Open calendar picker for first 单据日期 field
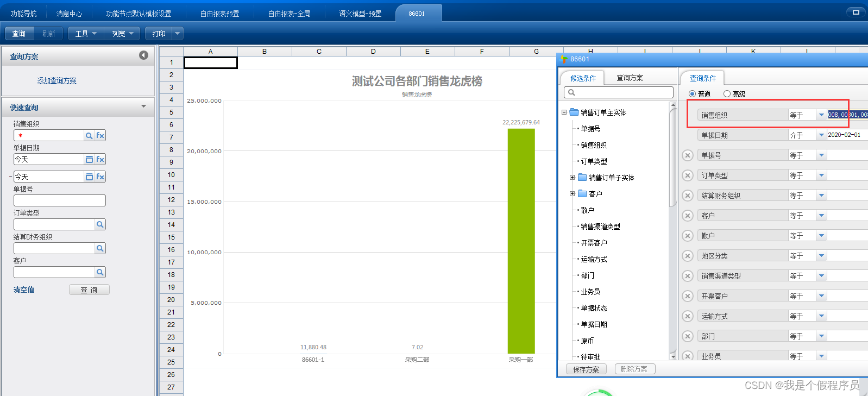The width and height of the screenshot is (868, 396). pos(89,160)
